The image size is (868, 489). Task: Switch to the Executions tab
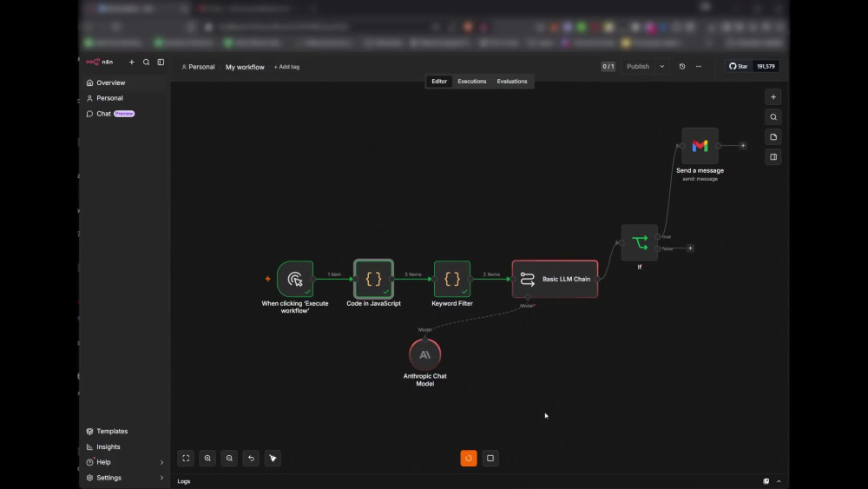471,82
